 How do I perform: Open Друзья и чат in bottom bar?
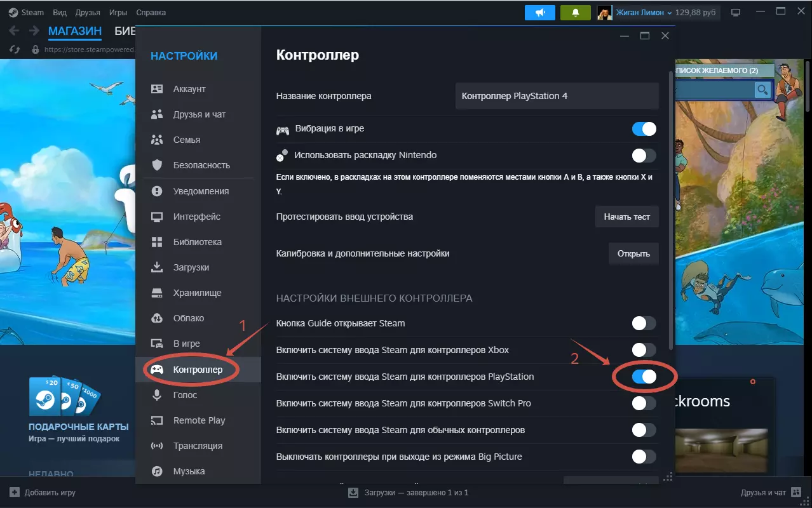(763, 492)
